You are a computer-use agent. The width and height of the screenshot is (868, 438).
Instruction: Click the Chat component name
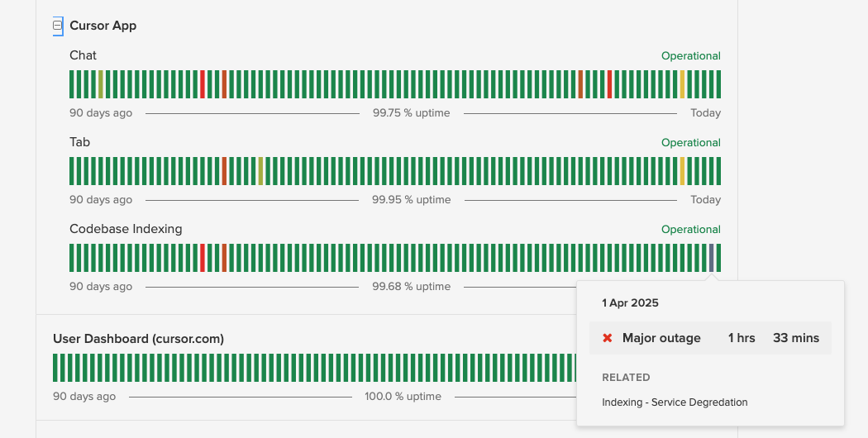point(83,55)
